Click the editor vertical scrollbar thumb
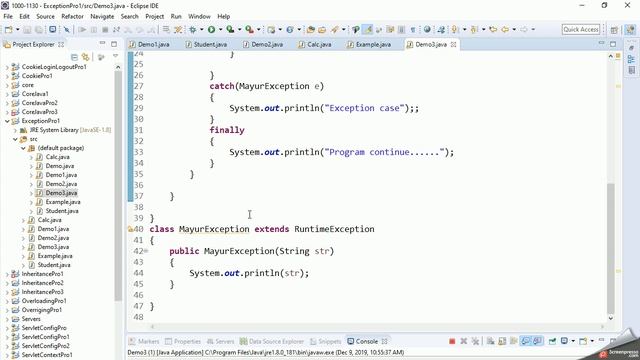This screenshot has width=640, height=360. click(611, 248)
